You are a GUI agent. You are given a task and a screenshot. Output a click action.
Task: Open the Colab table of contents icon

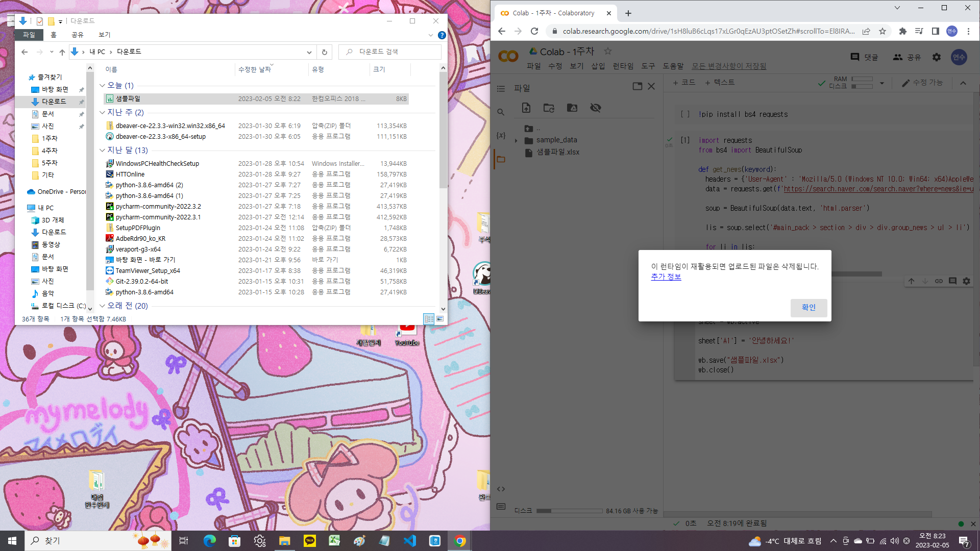(x=501, y=89)
